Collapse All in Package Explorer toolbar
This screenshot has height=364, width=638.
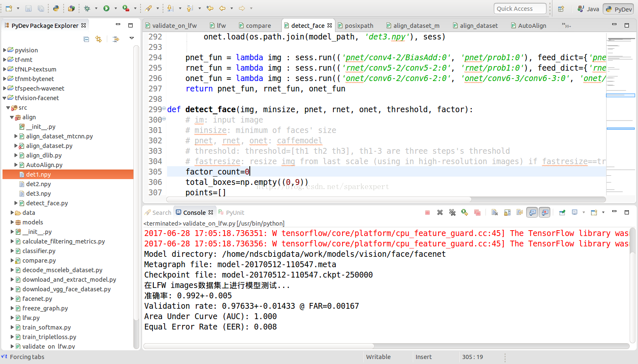click(86, 39)
